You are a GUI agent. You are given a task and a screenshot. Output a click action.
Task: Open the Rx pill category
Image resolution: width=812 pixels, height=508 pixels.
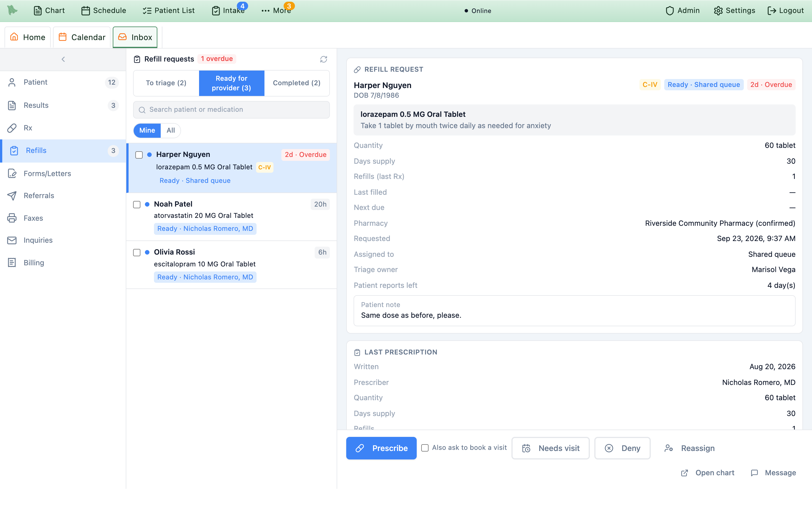pyautogui.click(x=63, y=128)
